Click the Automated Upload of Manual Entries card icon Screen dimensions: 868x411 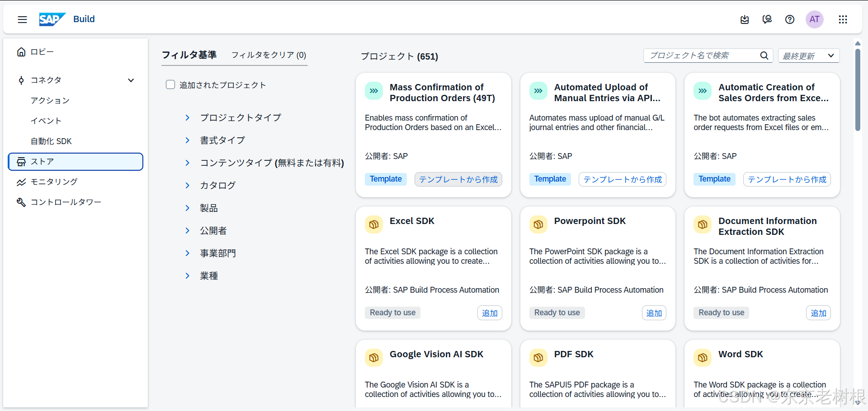click(x=538, y=91)
